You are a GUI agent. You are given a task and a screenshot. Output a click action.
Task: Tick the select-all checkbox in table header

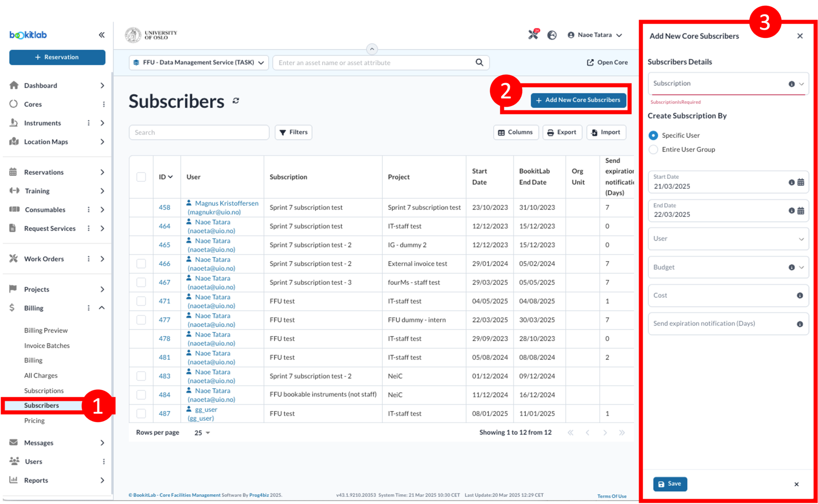(141, 177)
